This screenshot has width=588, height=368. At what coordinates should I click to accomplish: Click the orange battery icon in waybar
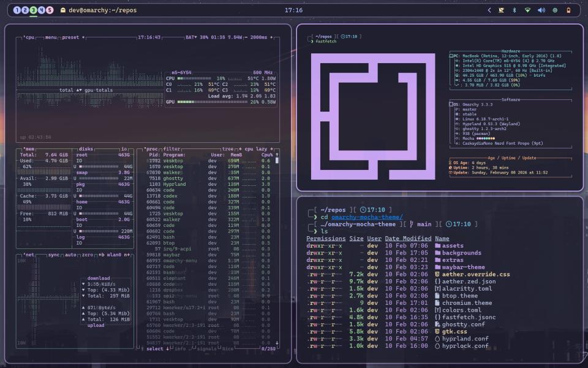point(568,10)
